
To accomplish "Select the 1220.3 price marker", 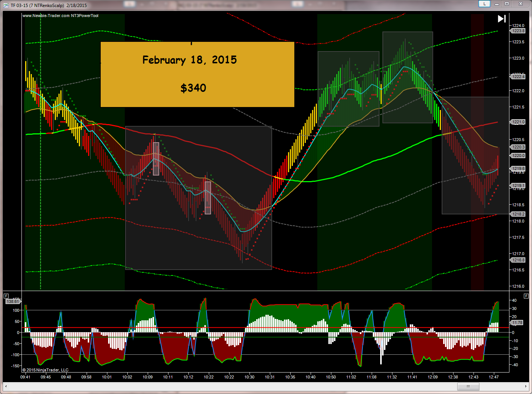I will 518,147.
